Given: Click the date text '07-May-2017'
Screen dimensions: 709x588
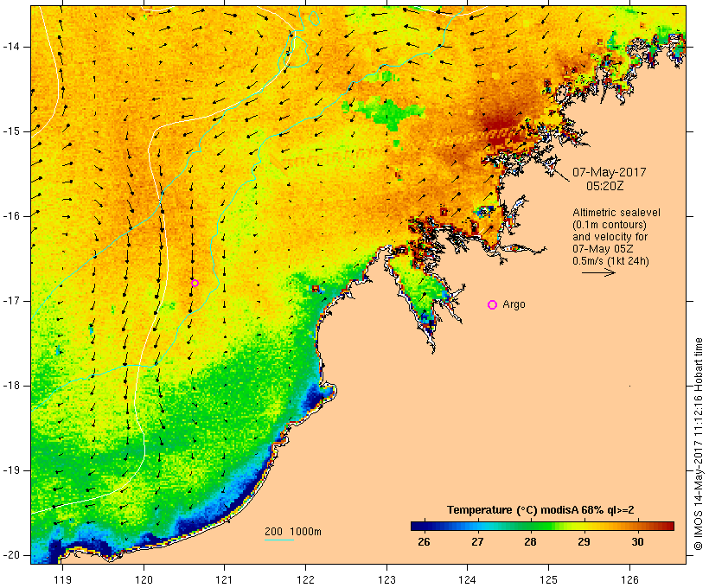Looking at the screenshot, I should tap(609, 172).
